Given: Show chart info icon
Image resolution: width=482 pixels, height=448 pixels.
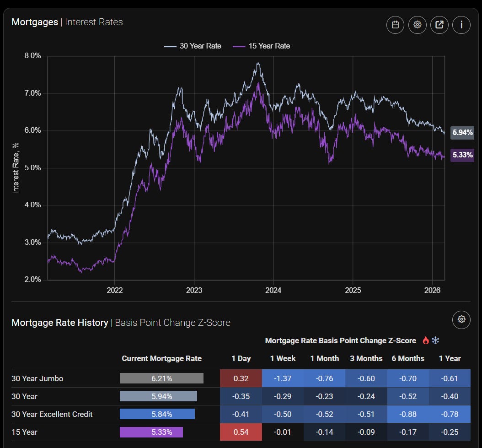Looking at the screenshot, I should (x=461, y=25).
